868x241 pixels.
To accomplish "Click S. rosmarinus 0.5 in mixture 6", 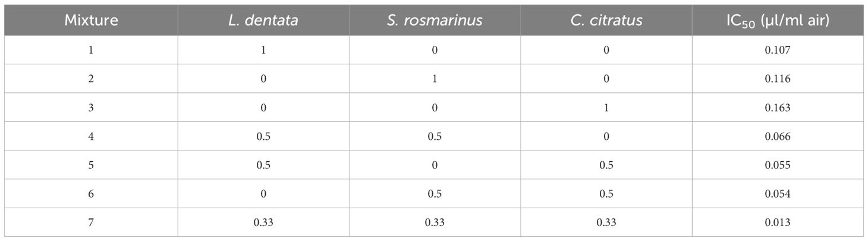I will point(435,193).
